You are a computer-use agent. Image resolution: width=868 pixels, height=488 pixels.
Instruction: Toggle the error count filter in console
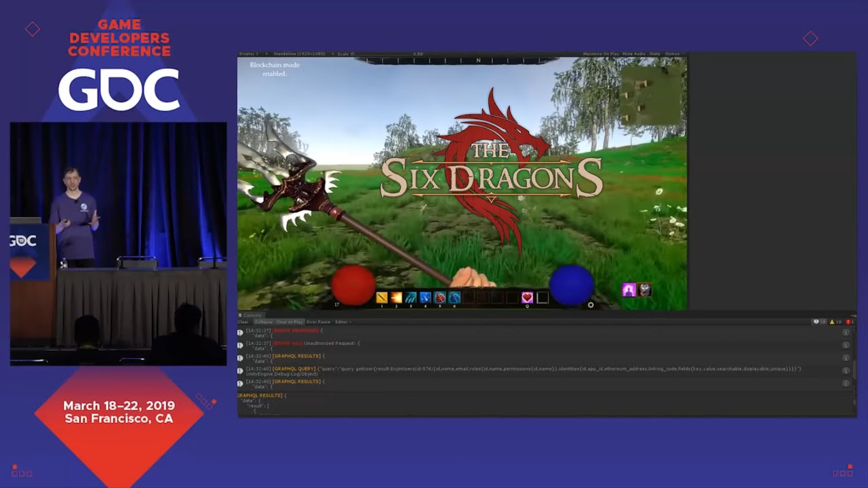click(849, 322)
